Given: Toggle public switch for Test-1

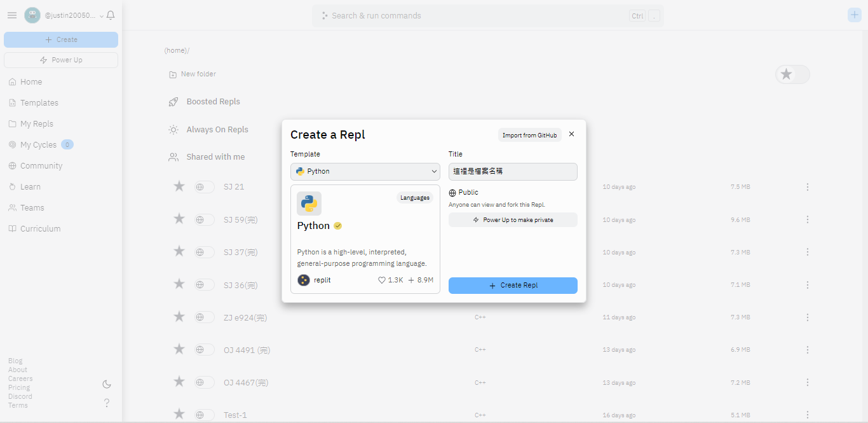Looking at the screenshot, I should tap(204, 415).
